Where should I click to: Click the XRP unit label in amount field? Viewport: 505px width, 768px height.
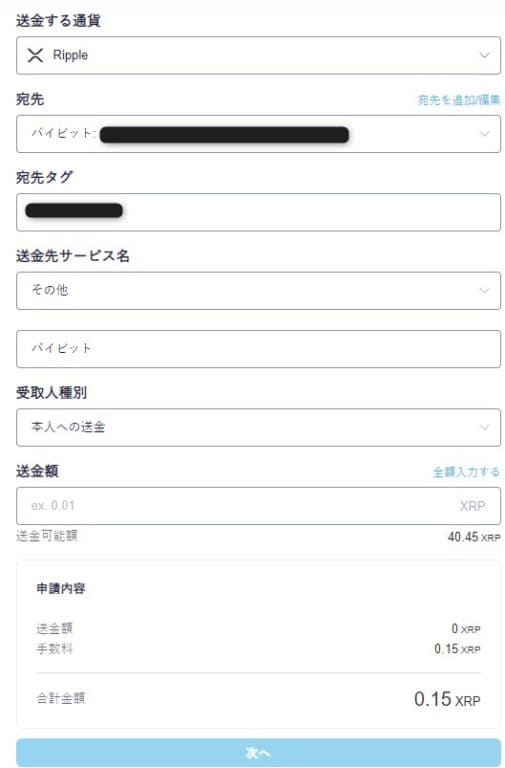click(x=472, y=506)
